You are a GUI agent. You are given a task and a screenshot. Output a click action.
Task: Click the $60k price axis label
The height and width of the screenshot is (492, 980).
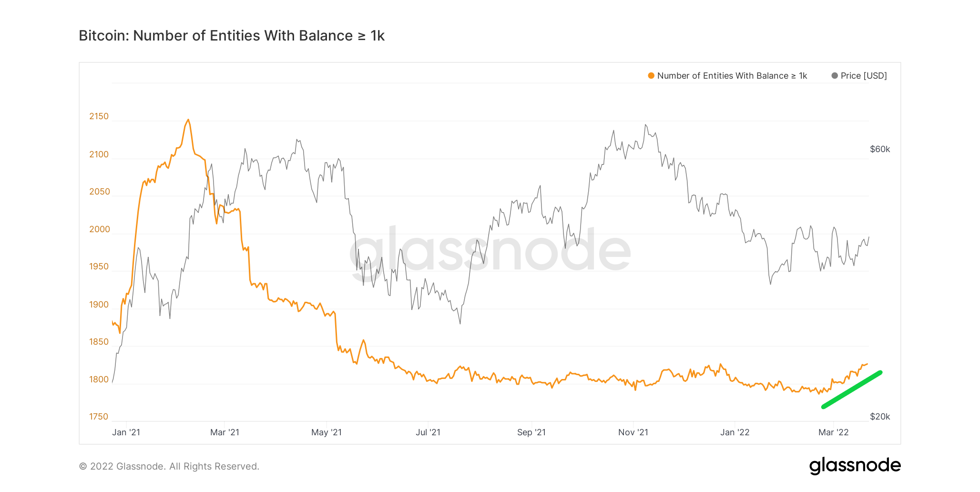coord(879,149)
